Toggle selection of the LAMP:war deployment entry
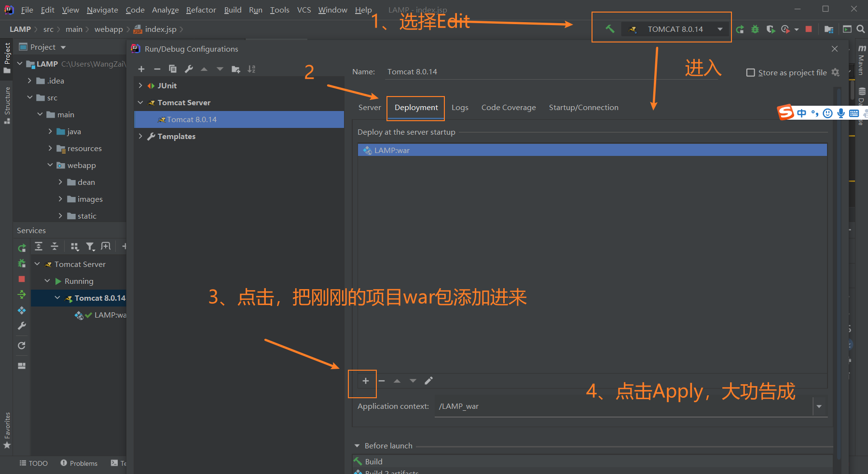This screenshot has width=868, height=474. pos(391,150)
